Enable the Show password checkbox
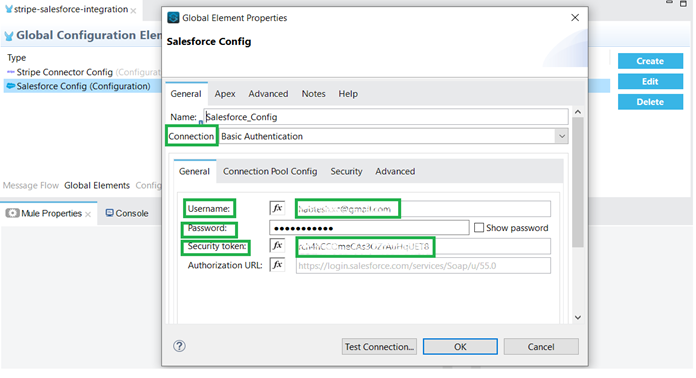Image resolution: width=696 pixels, height=378 pixels. tap(478, 228)
